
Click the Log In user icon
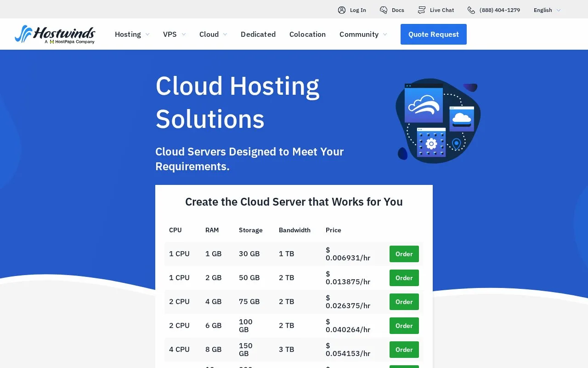click(342, 10)
